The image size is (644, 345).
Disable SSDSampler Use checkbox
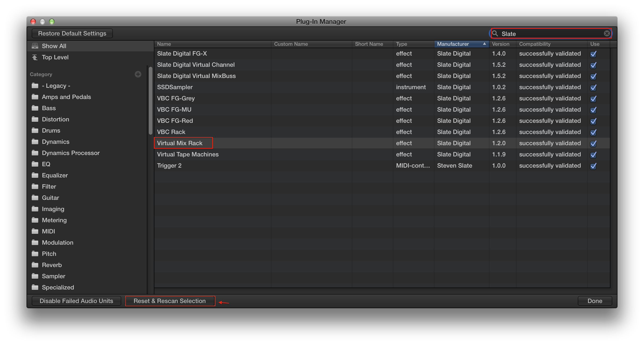tap(593, 87)
